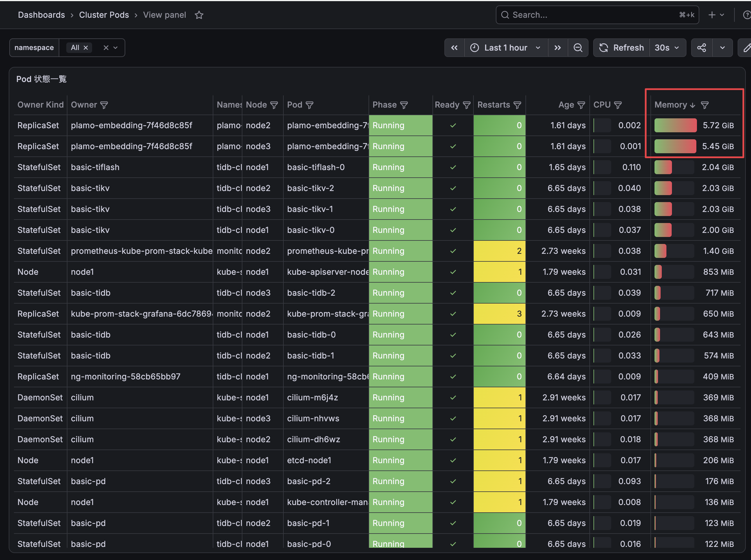Share the dashboard panel
The image size is (751, 560).
tap(702, 48)
